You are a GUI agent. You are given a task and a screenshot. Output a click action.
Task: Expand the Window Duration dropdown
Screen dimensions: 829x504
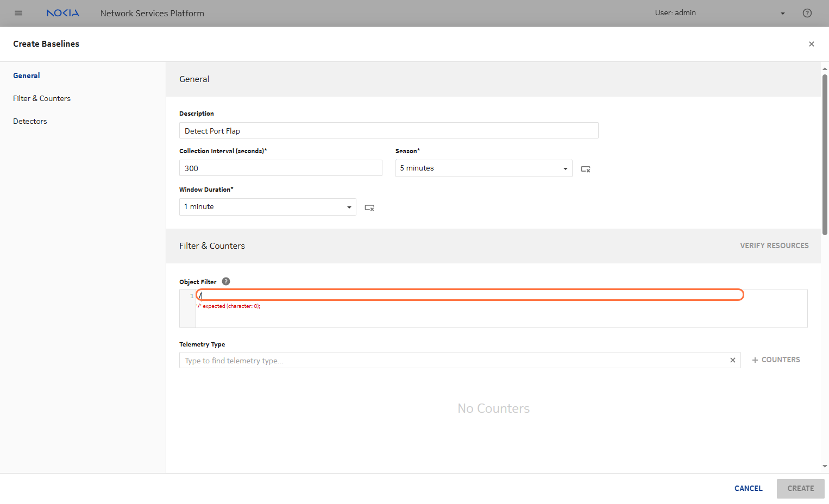tap(349, 207)
